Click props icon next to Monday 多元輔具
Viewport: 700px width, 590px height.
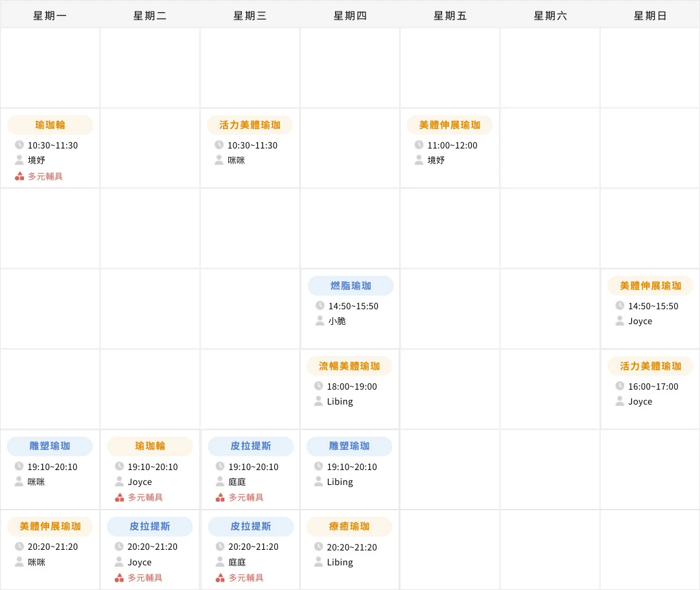pyautogui.click(x=19, y=176)
